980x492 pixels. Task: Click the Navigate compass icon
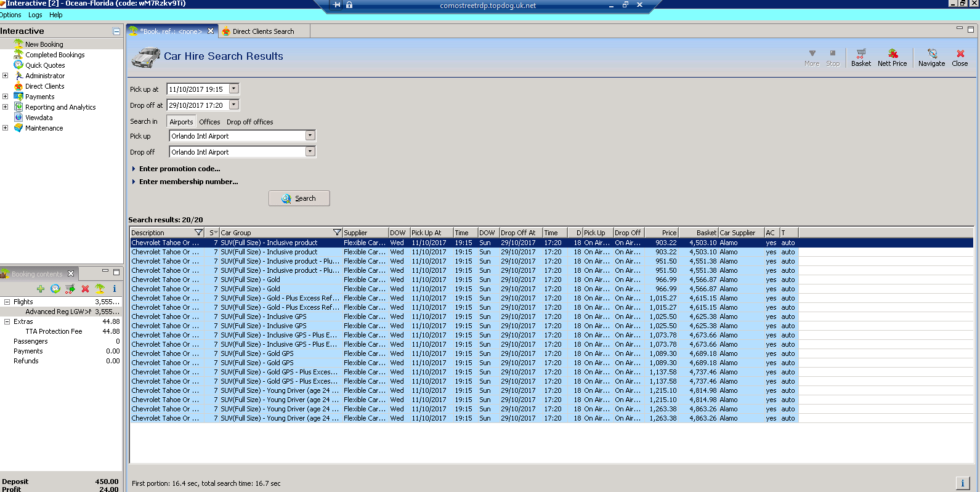932,54
